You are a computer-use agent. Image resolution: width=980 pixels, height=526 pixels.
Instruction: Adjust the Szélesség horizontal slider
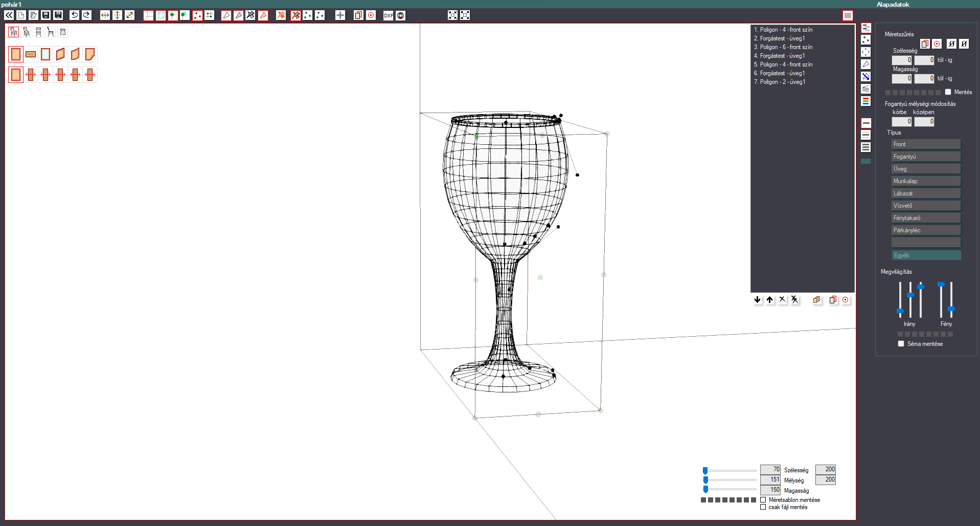(x=705, y=471)
